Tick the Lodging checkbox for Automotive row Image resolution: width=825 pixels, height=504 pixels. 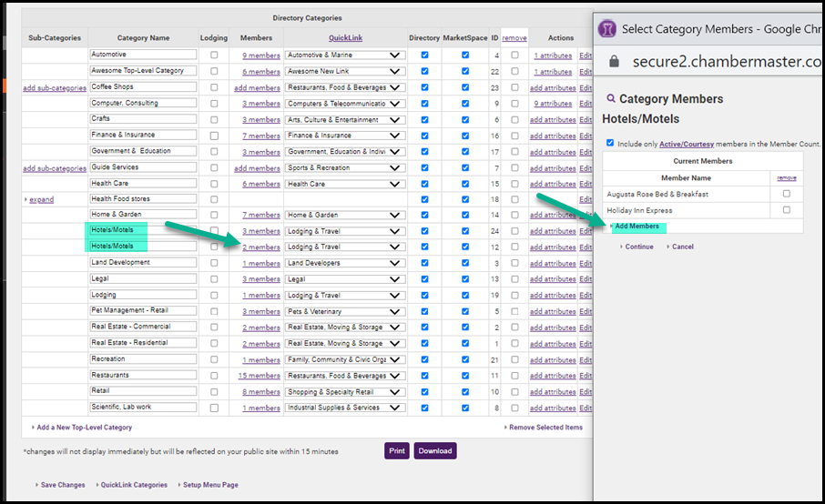tap(214, 55)
